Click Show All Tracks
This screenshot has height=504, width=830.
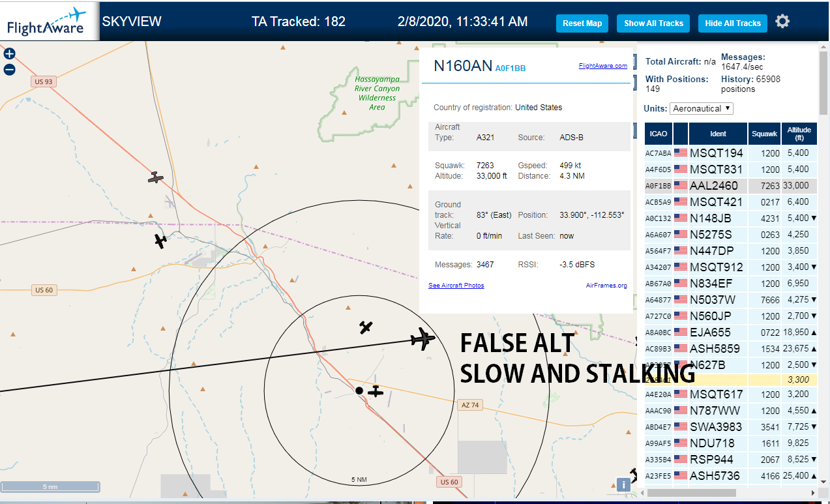point(653,23)
